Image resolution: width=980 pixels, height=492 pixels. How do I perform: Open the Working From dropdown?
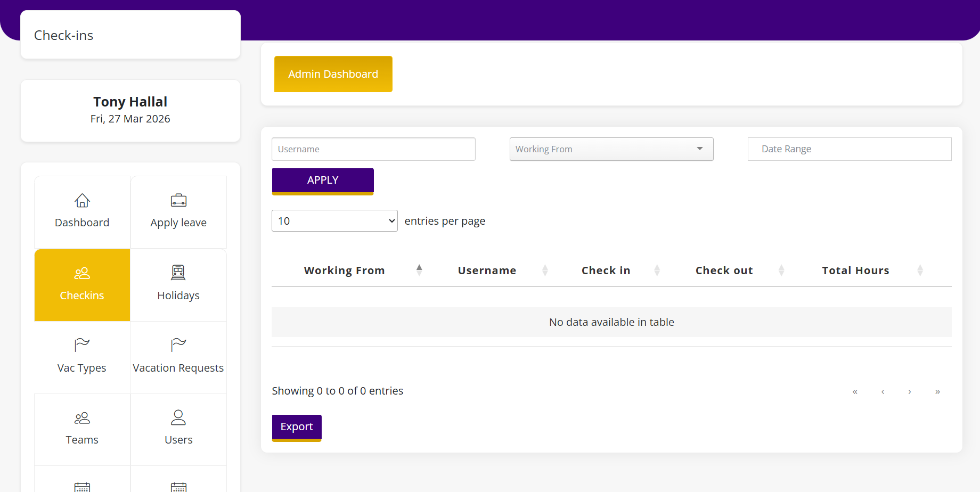(611, 149)
